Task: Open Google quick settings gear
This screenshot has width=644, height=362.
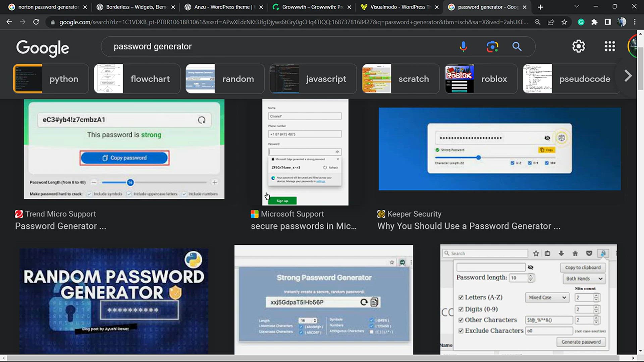Action: point(579,46)
